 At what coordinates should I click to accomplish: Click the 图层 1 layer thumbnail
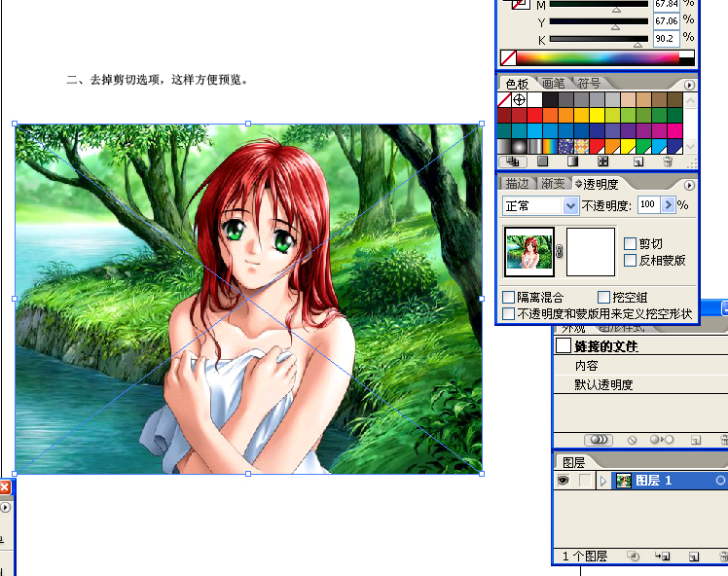click(624, 481)
